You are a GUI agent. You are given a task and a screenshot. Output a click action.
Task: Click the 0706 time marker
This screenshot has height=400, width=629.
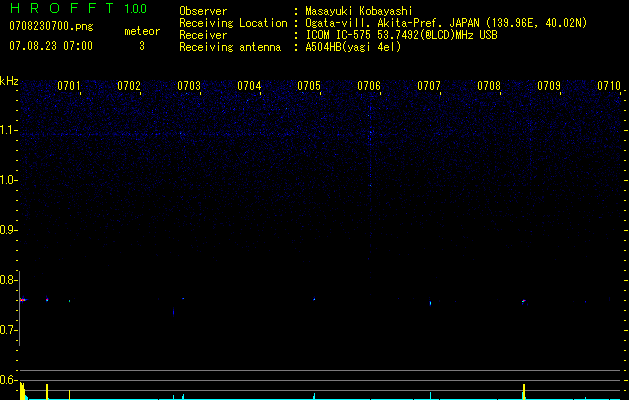[x=369, y=86]
